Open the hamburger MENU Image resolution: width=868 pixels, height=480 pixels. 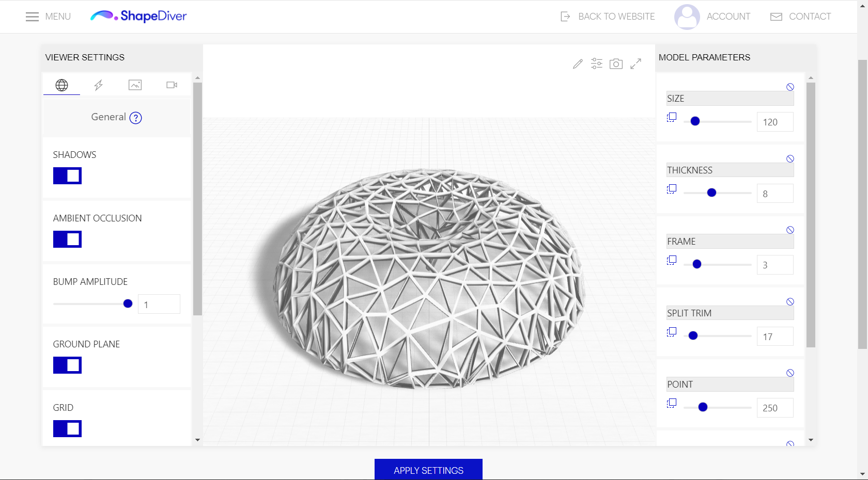(48, 17)
